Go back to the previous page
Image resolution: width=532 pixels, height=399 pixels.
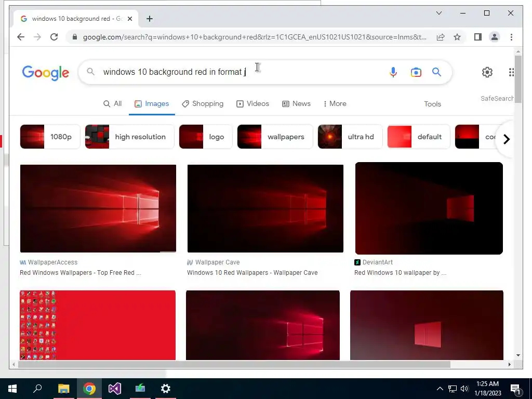tap(21, 37)
